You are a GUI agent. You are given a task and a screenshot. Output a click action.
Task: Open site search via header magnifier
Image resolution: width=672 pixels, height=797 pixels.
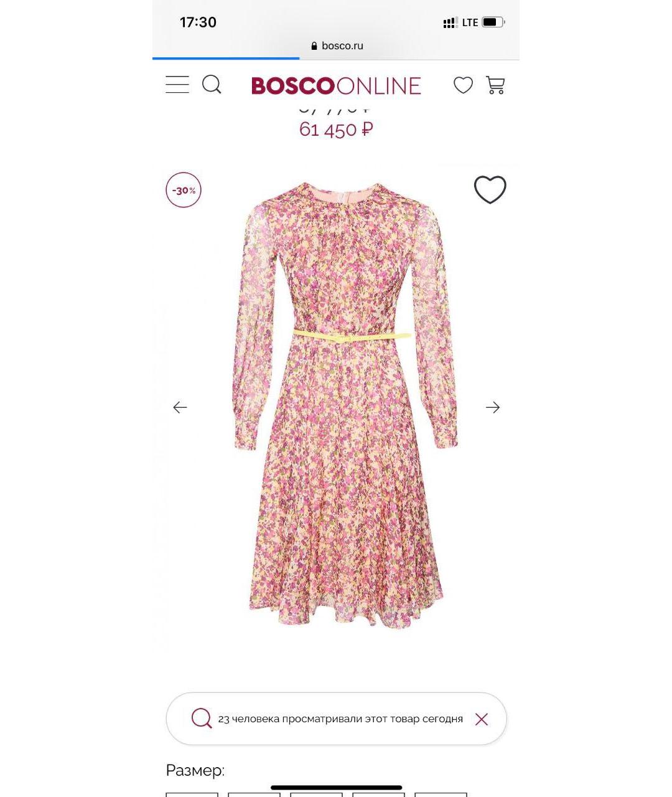point(212,85)
